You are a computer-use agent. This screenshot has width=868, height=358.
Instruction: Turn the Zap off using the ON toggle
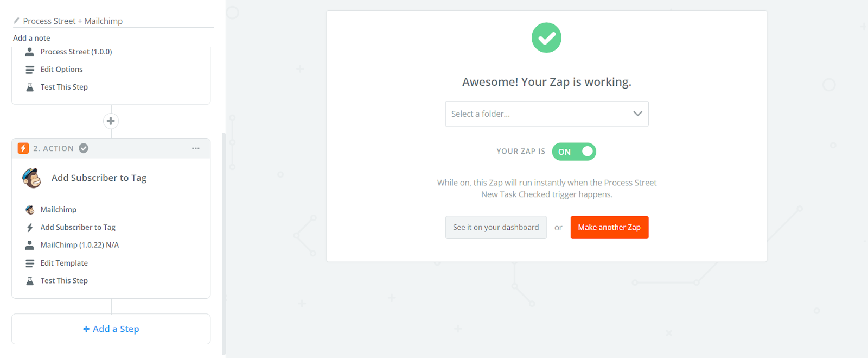573,152
